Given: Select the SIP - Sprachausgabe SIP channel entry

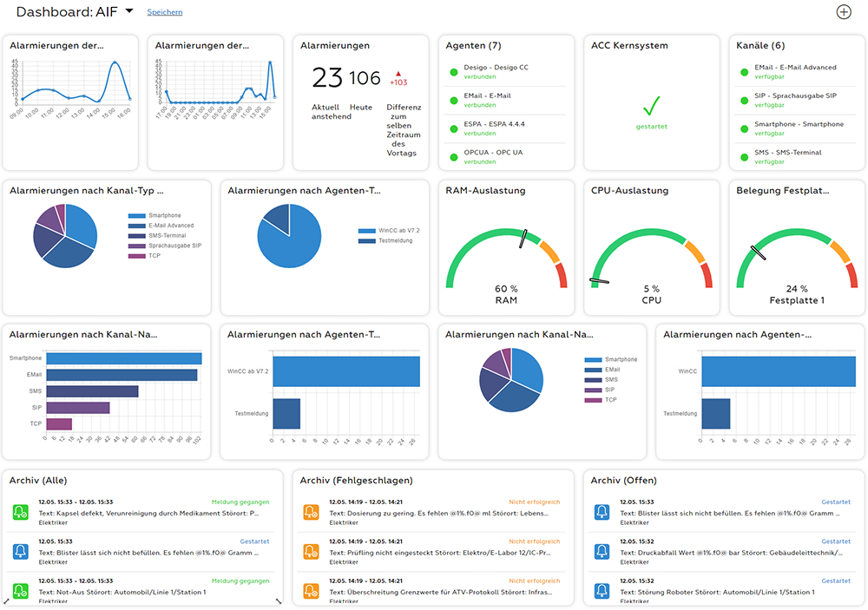Looking at the screenshot, I should [795, 100].
